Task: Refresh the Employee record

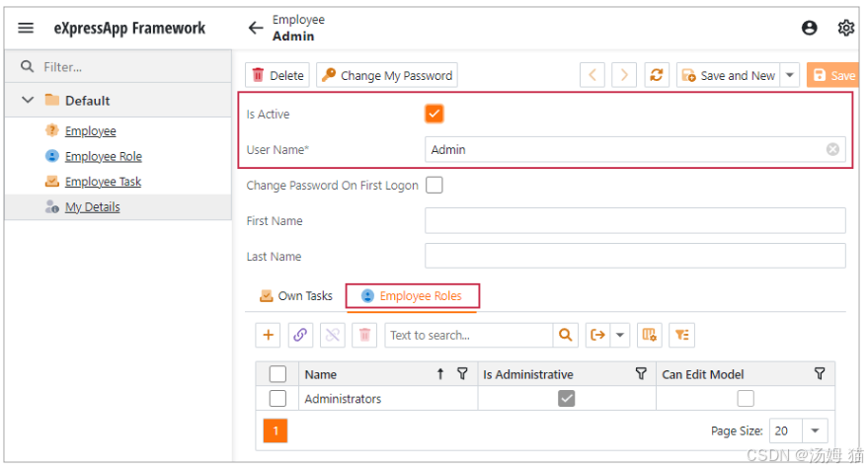Action: click(657, 75)
